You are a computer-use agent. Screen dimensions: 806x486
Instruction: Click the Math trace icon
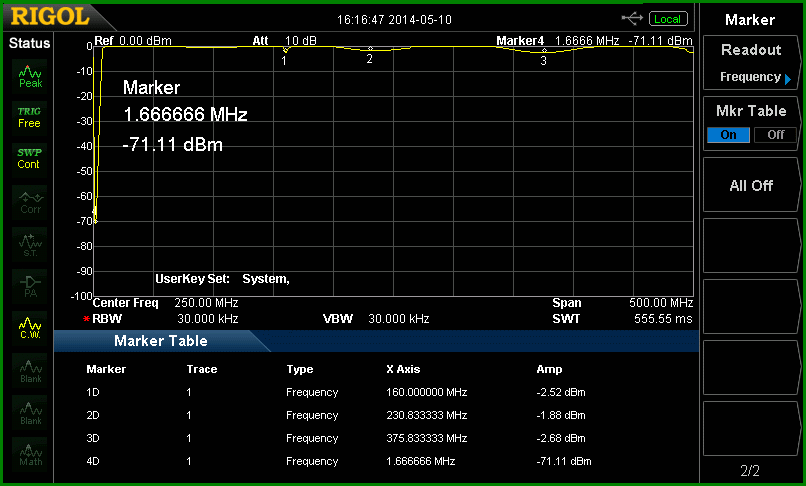[x=30, y=455]
